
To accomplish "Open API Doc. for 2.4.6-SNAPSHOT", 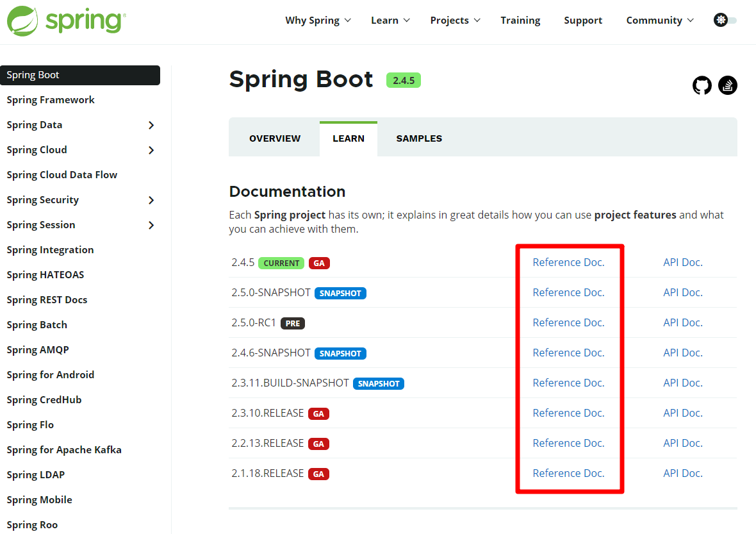I will [x=683, y=353].
